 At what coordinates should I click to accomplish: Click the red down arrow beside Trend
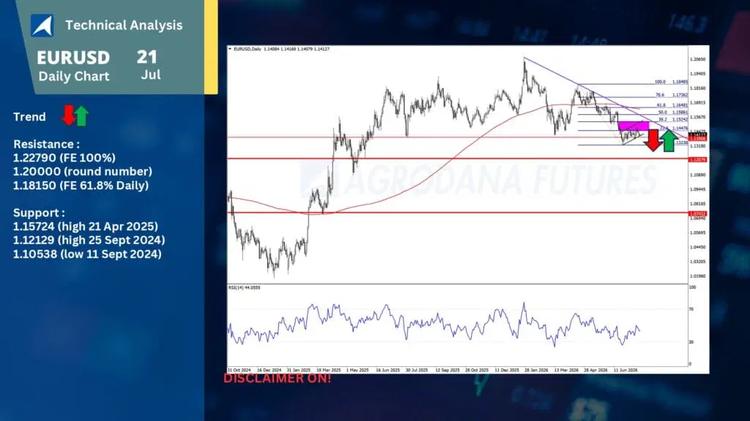[68, 115]
